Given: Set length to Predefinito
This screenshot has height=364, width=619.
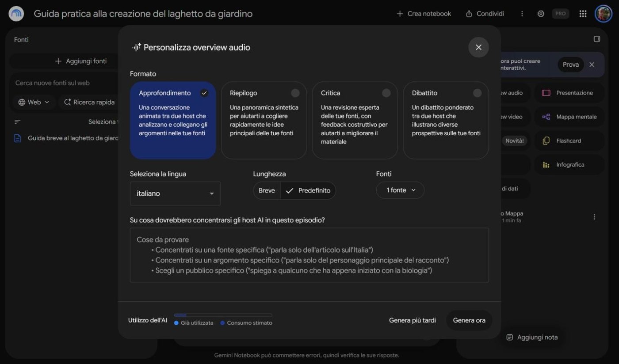Looking at the screenshot, I should tap(308, 190).
